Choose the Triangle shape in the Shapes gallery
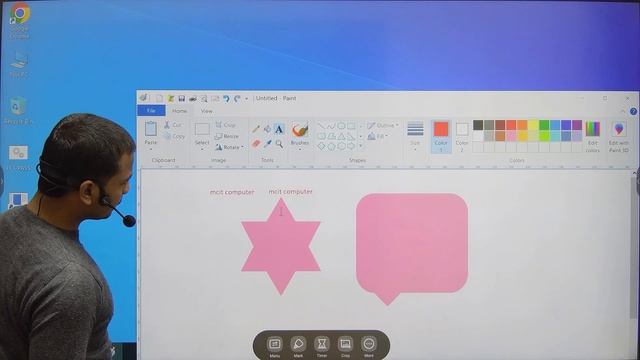640x360 pixels. coord(341,136)
